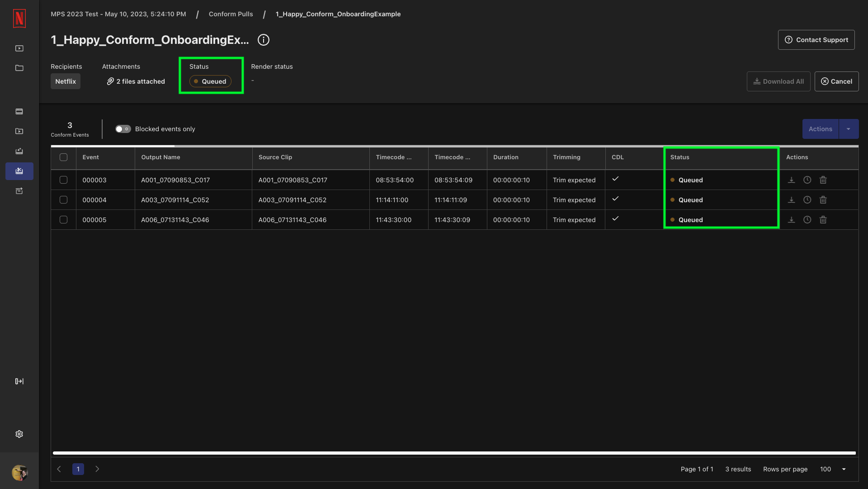Click the table Status column header
868x489 pixels.
(x=722, y=157)
